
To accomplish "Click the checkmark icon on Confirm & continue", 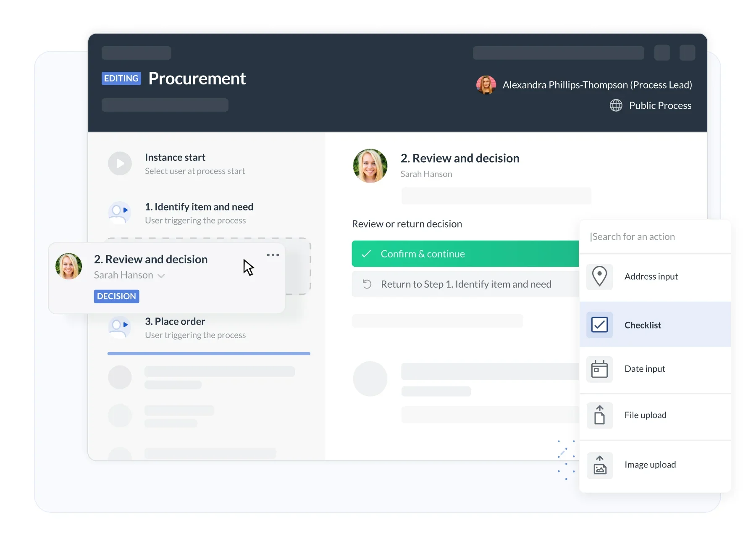I will [x=366, y=254].
